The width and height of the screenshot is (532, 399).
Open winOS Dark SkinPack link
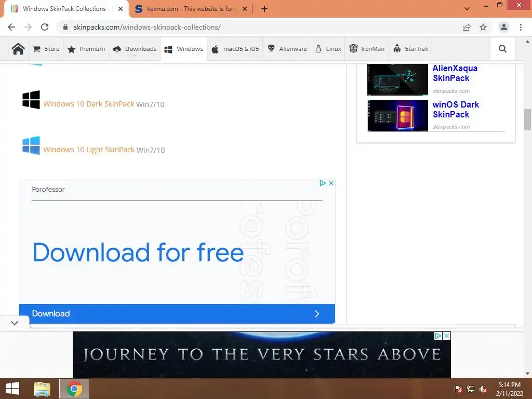click(x=456, y=110)
